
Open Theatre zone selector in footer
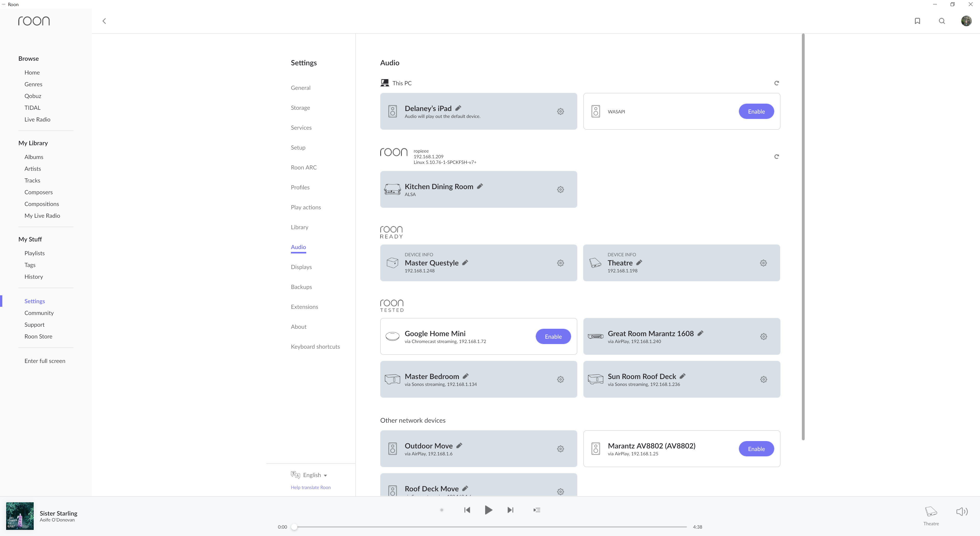931,515
